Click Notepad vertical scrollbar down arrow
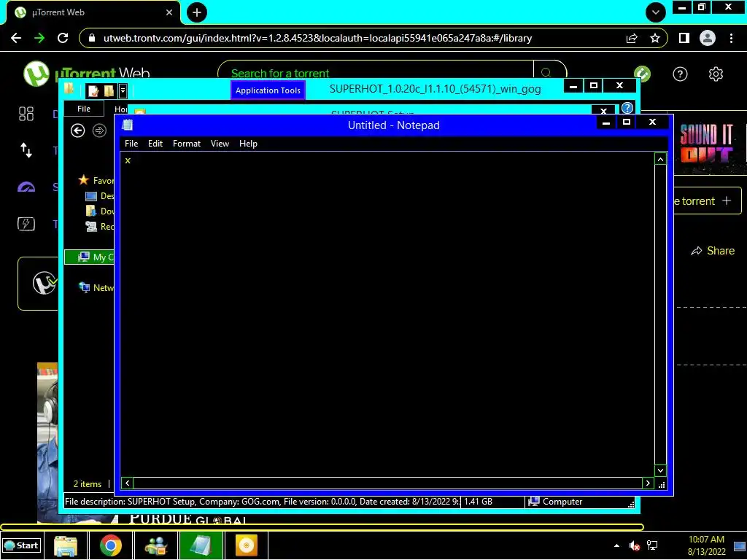Image resolution: width=747 pixels, height=560 pixels. click(660, 470)
